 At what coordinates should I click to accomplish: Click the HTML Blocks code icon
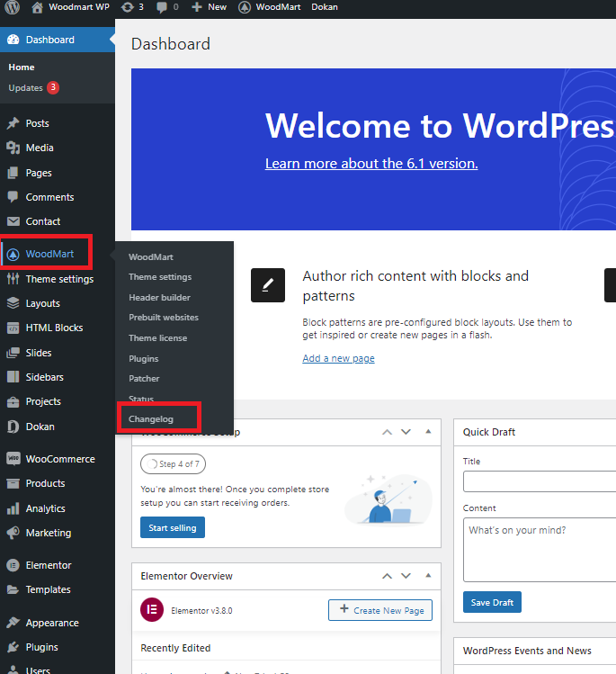tap(13, 328)
